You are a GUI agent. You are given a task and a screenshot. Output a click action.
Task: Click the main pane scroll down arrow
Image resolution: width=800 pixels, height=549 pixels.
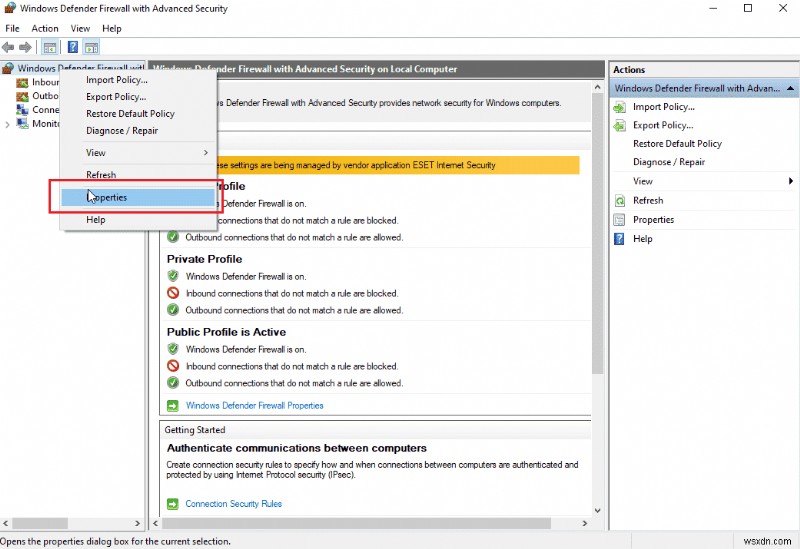click(597, 510)
